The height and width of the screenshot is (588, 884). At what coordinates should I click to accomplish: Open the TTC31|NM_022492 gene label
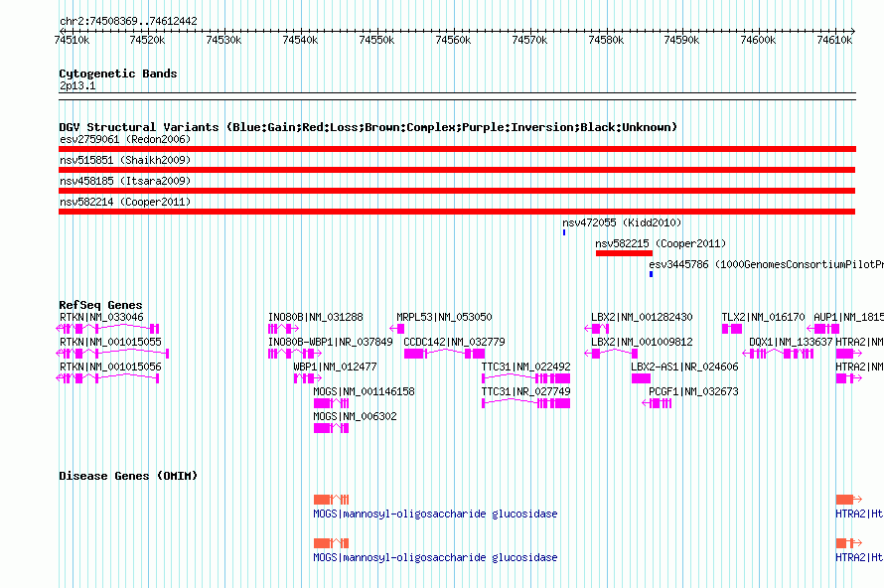click(x=526, y=367)
